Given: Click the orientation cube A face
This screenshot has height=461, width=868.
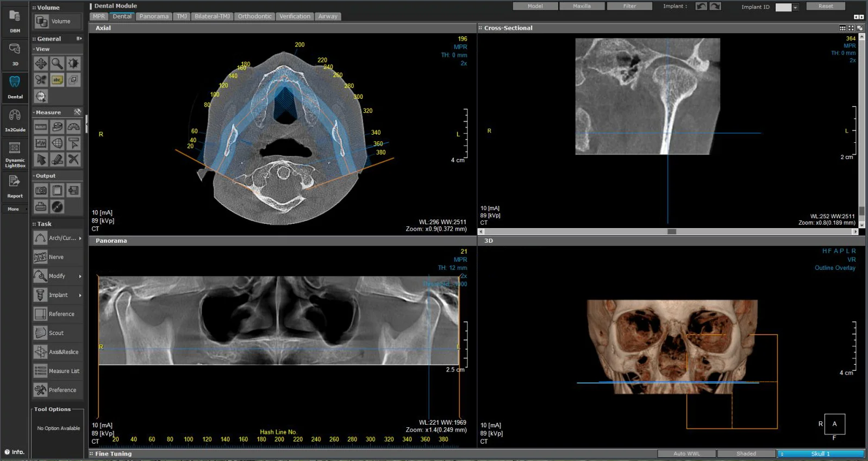Looking at the screenshot, I should tap(834, 424).
